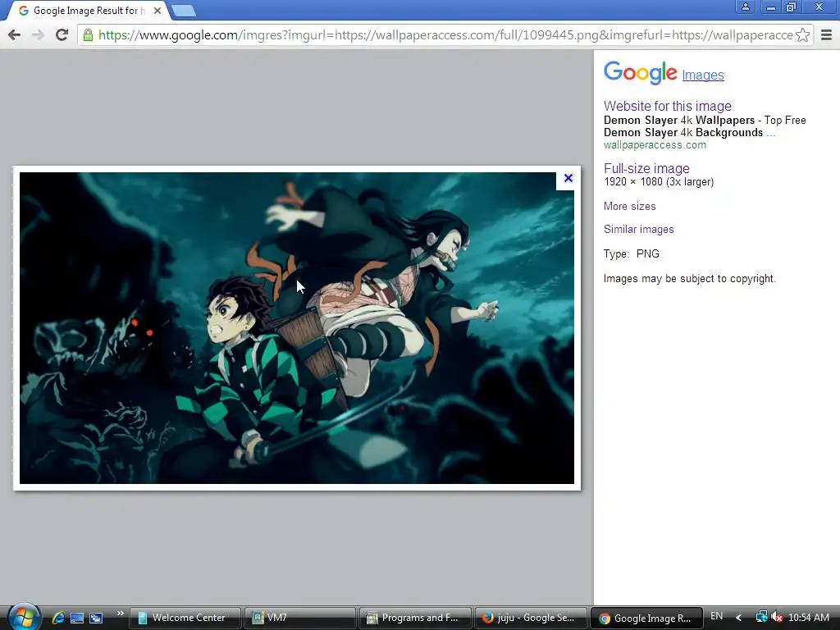Click the Google logo
This screenshot has height=630, width=840.
coord(640,72)
